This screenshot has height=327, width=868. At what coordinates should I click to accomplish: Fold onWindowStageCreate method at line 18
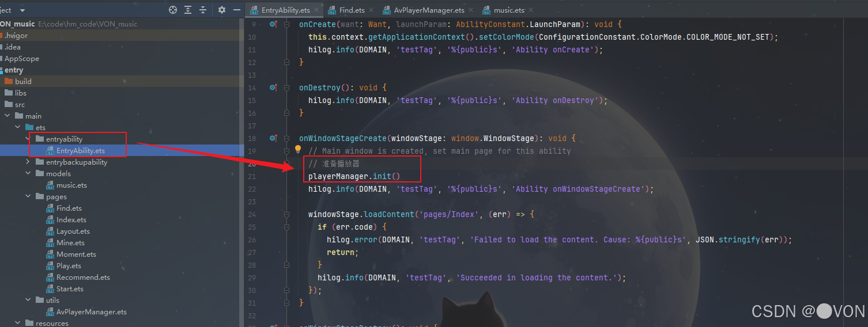[286, 138]
